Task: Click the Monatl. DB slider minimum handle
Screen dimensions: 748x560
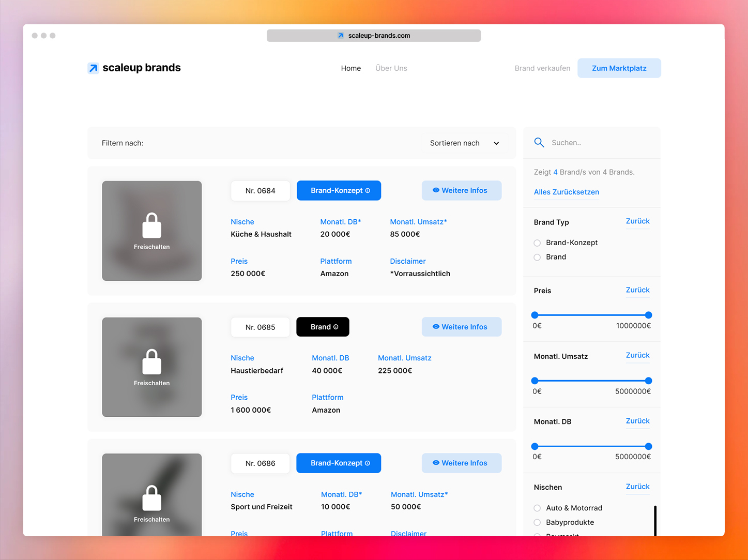Action: 535,446
